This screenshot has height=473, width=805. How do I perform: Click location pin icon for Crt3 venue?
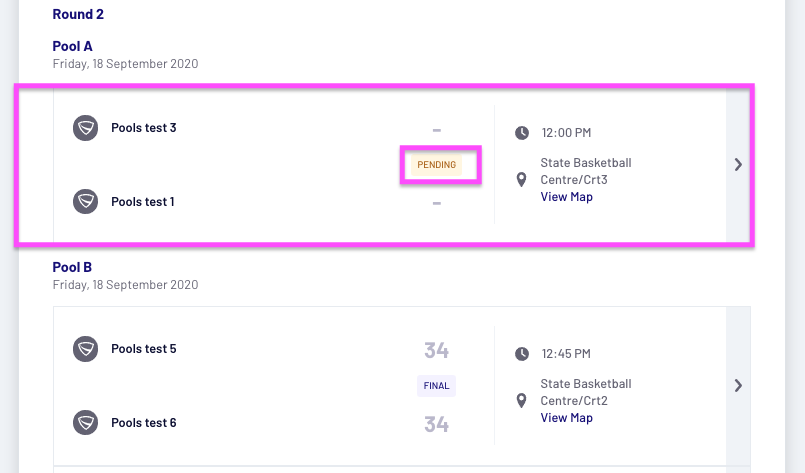[x=522, y=180]
